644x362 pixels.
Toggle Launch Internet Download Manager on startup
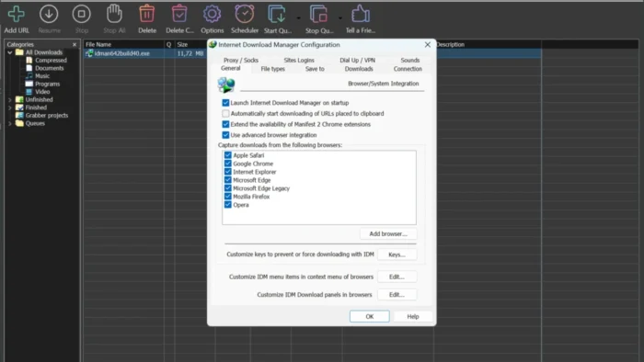coord(225,103)
